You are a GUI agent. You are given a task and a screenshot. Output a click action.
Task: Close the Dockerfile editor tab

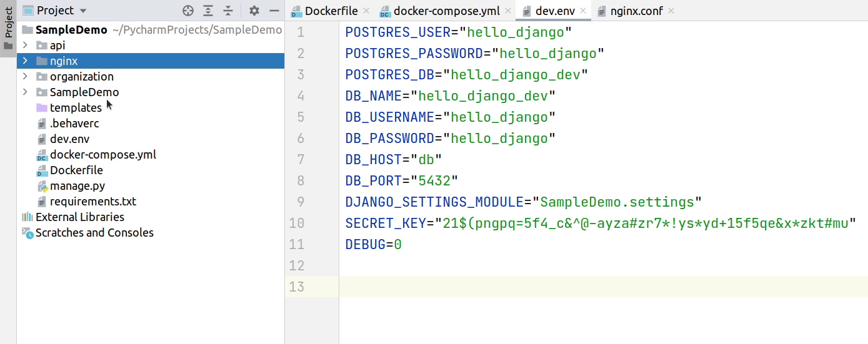coord(366,11)
